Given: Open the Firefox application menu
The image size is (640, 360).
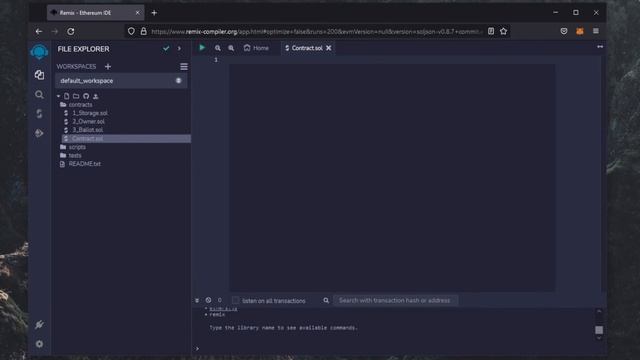Looking at the screenshot, I should [x=596, y=31].
